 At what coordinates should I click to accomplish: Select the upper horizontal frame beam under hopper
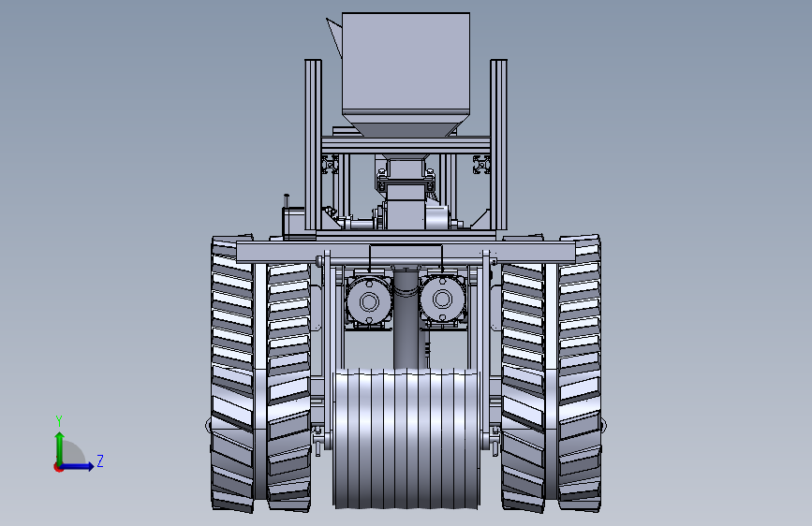click(406, 144)
